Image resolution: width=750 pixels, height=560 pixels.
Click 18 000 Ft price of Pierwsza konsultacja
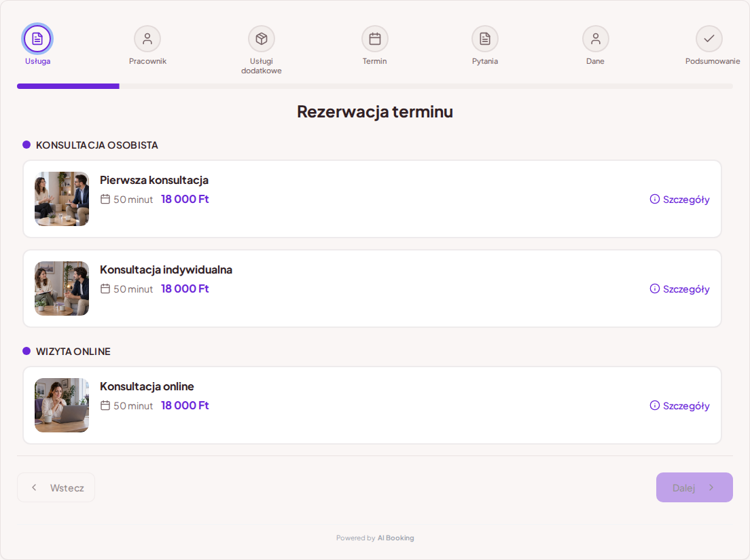pos(185,200)
